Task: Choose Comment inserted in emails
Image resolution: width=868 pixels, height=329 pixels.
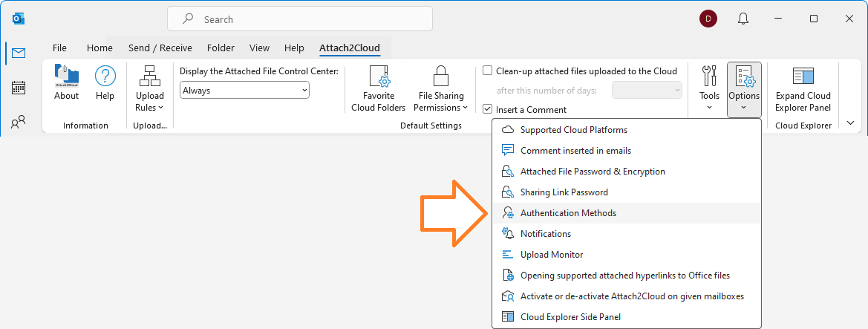Action: (x=627, y=151)
